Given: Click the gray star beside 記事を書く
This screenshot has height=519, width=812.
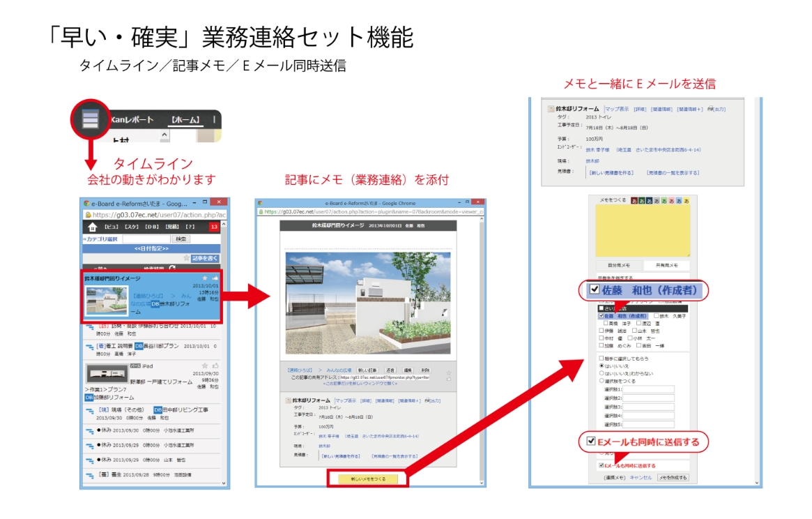Looking at the screenshot, I should click(x=186, y=257).
